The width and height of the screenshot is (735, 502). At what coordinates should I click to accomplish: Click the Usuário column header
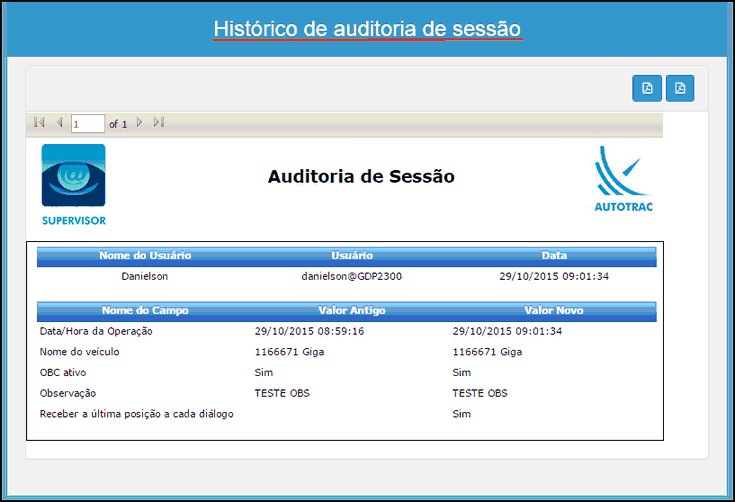coord(352,255)
